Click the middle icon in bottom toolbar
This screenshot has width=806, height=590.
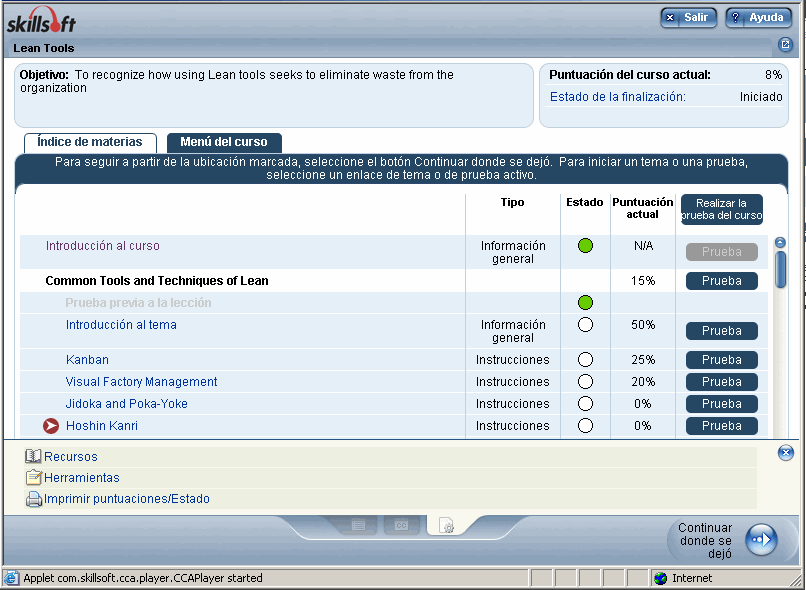coord(401,525)
